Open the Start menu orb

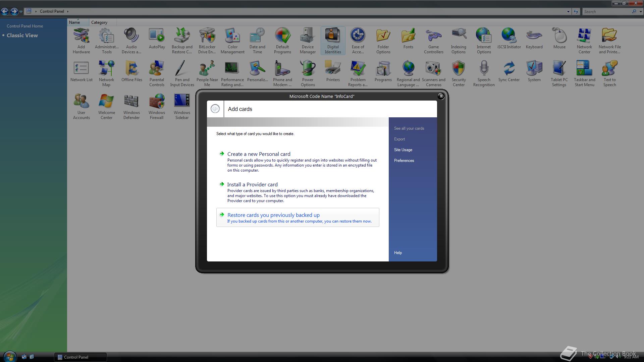(x=9, y=357)
